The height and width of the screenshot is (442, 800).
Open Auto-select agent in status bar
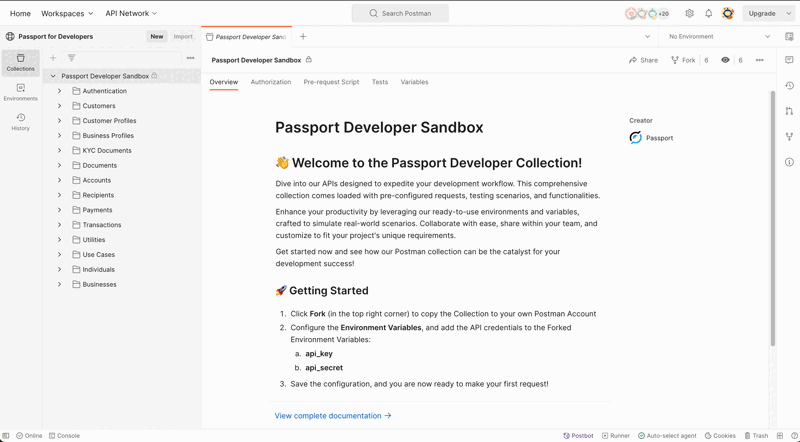[667, 436]
